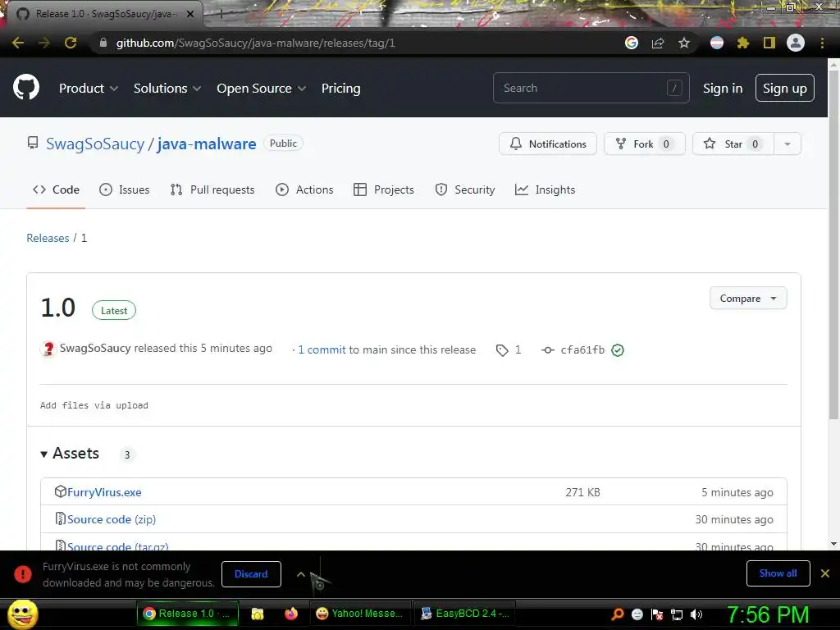Click the download warning red icon
Image resolution: width=840 pixels, height=630 pixels.
pos(23,574)
